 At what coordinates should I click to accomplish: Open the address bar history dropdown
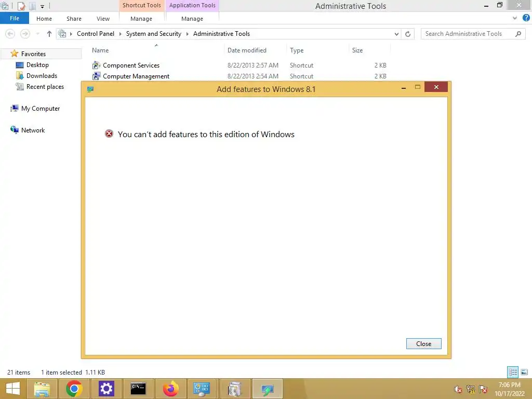(396, 34)
